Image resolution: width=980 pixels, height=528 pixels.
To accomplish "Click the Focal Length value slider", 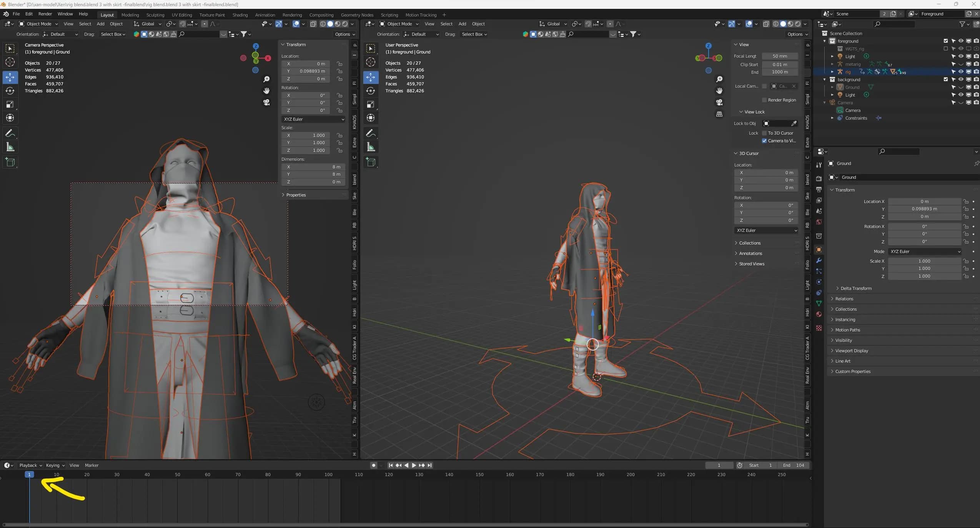I will click(x=780, y=56).
